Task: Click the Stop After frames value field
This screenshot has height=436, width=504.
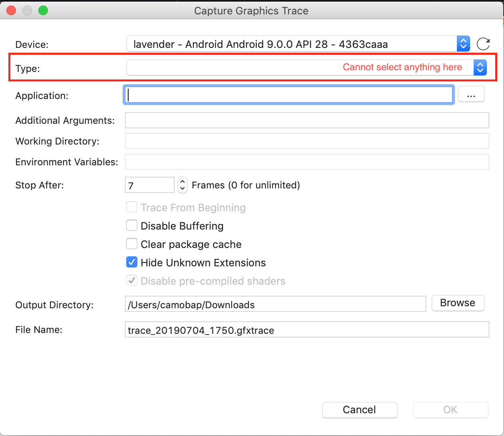Action: point(149,185)
